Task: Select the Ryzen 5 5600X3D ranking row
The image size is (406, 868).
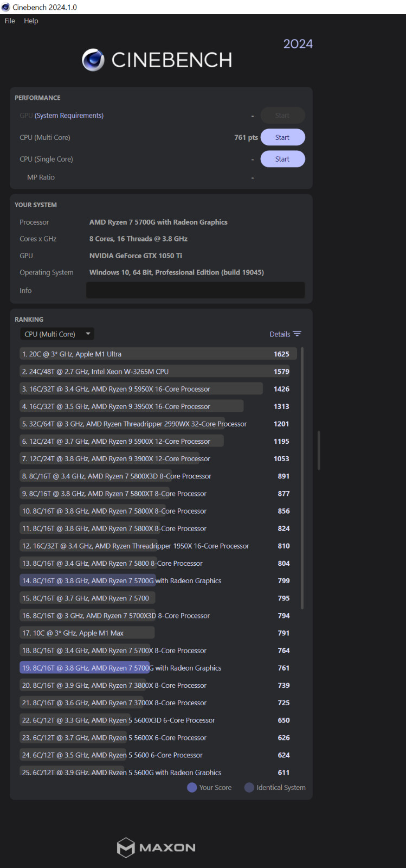Action: 158,720
